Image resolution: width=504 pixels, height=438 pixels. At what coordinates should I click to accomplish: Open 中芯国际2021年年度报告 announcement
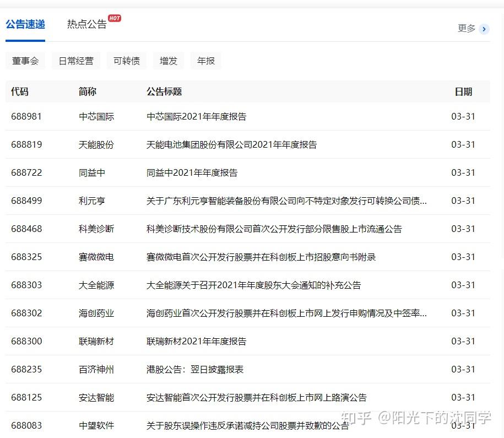coord(197,116)
